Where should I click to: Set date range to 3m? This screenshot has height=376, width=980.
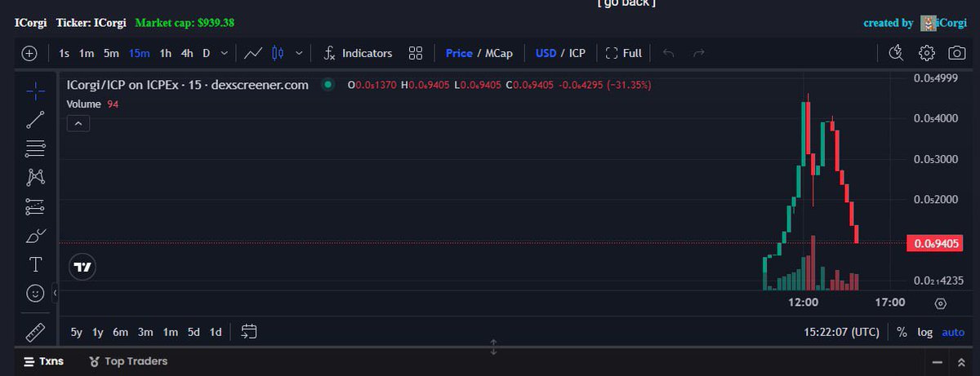click(x=145, y=332)
